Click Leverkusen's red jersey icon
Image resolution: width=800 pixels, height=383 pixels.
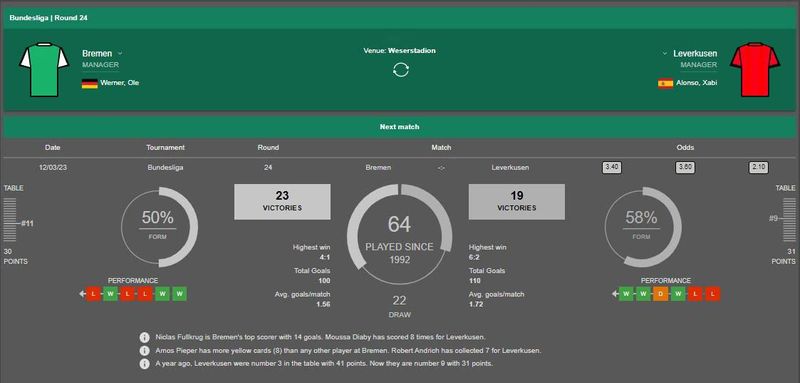click(x=755, y=69)
